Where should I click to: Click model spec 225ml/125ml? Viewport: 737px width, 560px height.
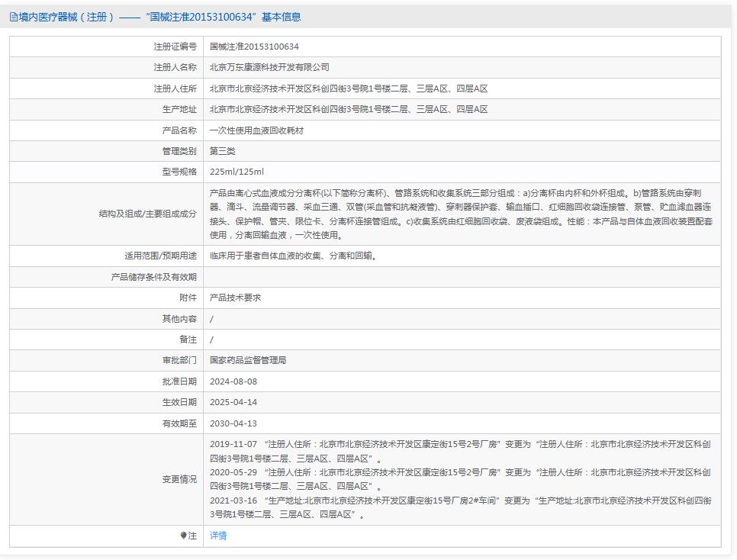pyautogui.click(x=237, y=172)
